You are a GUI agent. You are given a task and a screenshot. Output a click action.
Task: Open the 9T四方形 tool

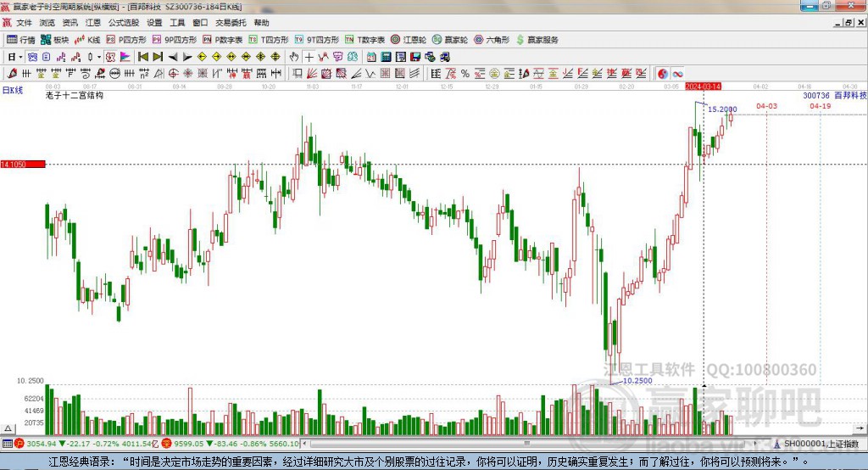[317, 39]
